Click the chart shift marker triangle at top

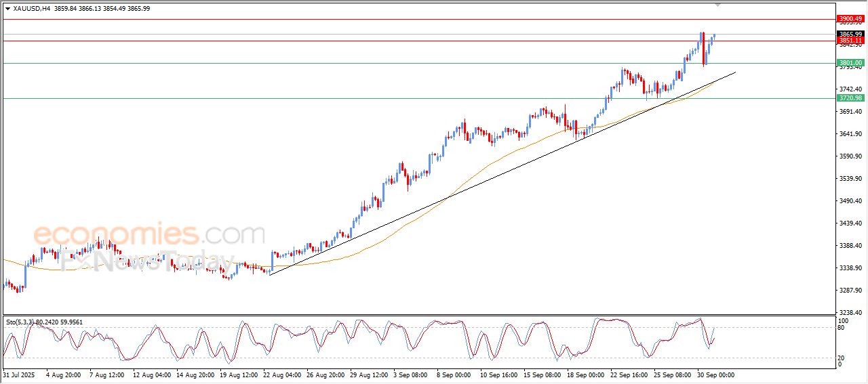[718, 5]
